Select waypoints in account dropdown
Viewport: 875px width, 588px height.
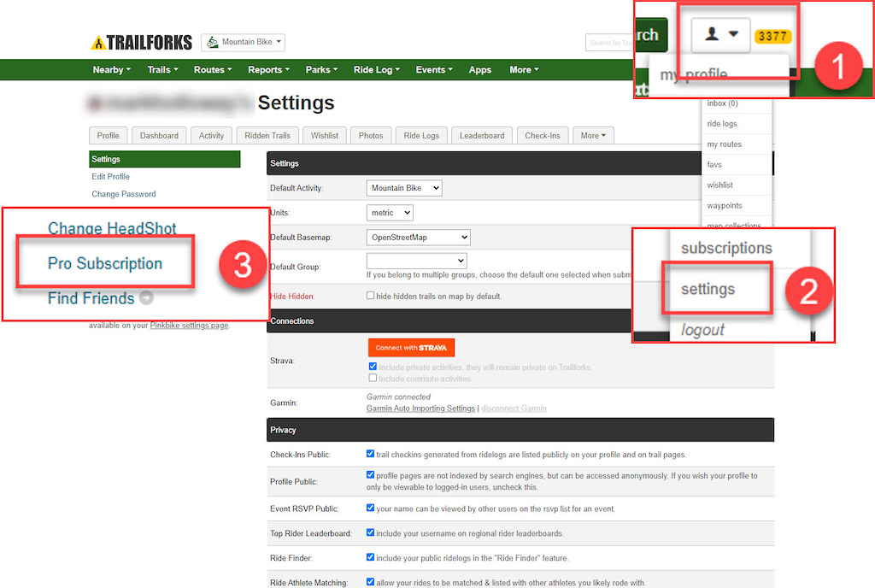point(736,205)
